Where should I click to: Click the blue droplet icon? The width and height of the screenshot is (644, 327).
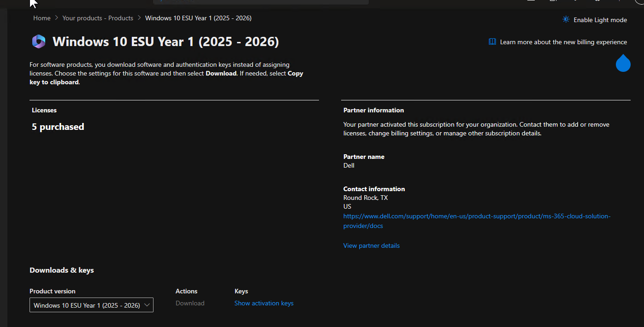pos(623,63)
